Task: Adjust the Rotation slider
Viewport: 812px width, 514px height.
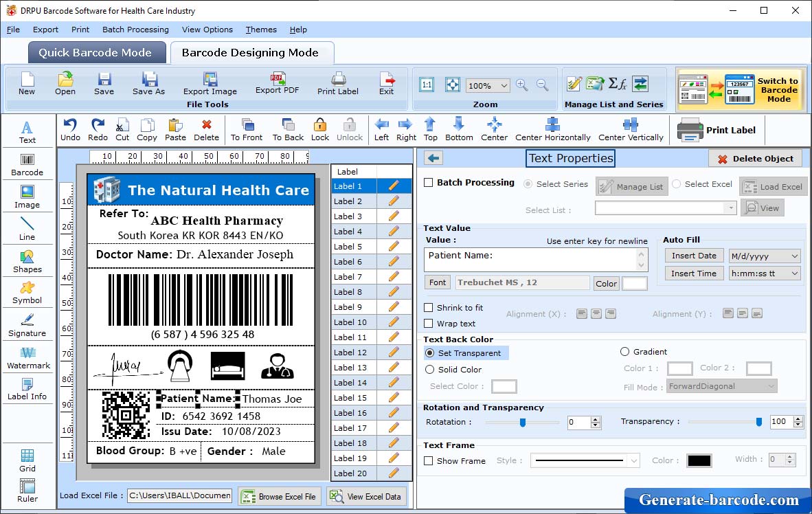Action: coord(523,423)
